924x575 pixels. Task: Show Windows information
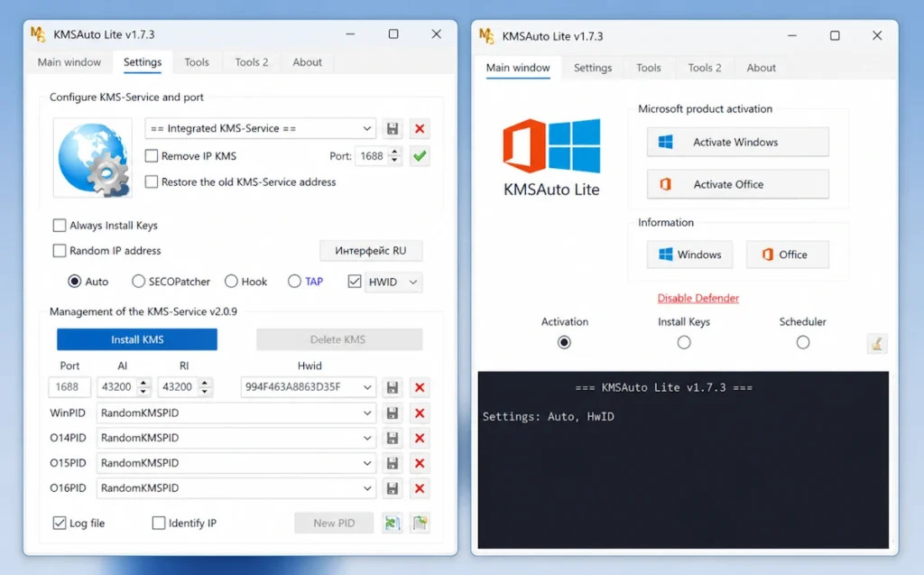[689, 255]
